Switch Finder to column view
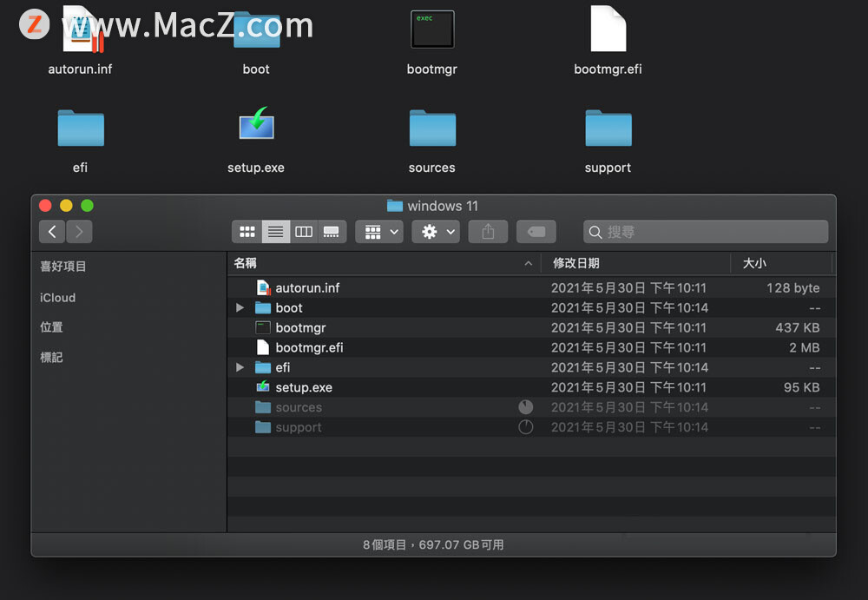The height and width of the screenshot is (600, 868). [x=303, y=232]
